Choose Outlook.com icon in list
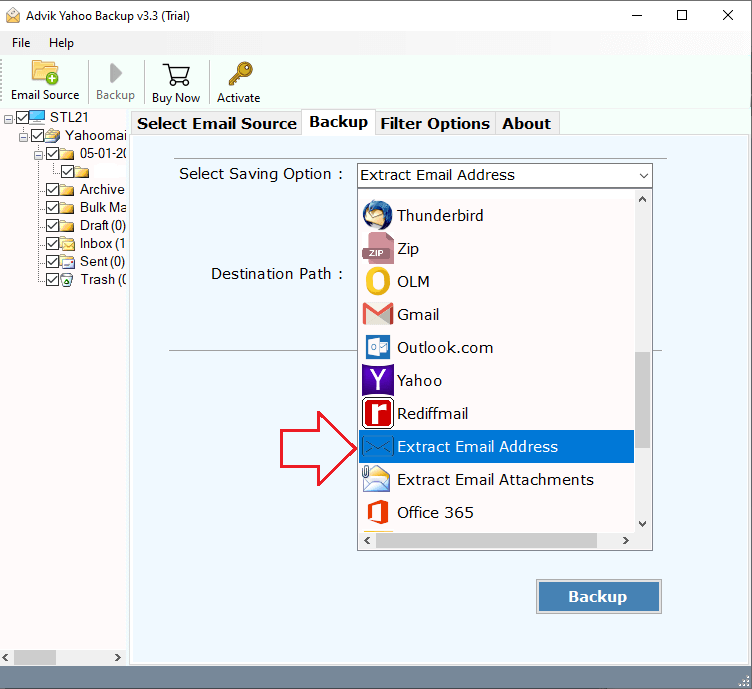Viewport: 752px width, 689px height. tap(377, 347)
